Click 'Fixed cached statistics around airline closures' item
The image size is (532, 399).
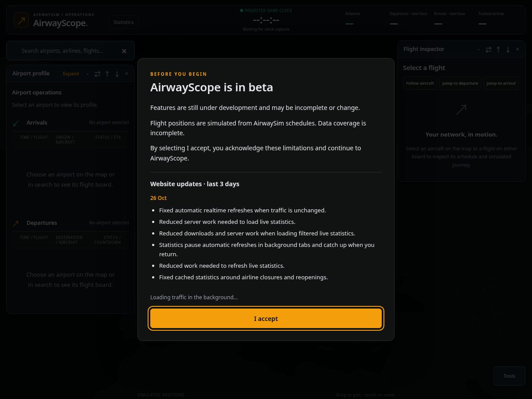(243, 277)
